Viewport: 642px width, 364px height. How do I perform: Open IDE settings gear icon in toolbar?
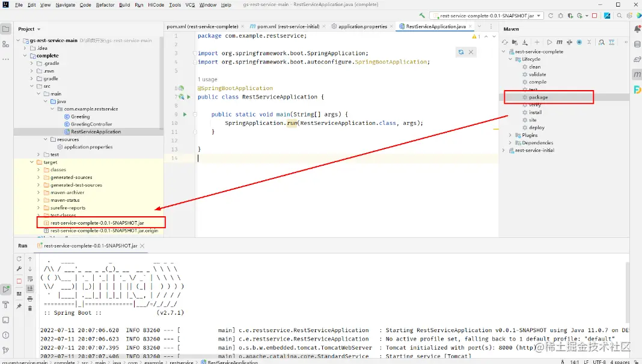tap(629, 16)
